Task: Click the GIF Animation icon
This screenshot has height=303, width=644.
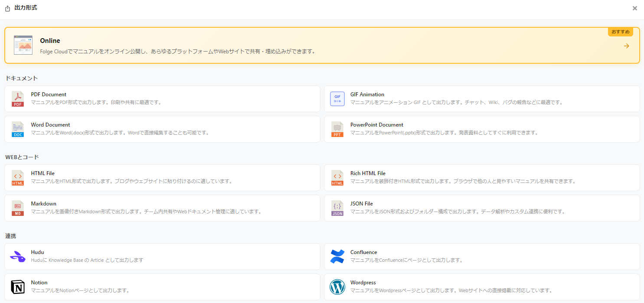Action: click(337, 99)
